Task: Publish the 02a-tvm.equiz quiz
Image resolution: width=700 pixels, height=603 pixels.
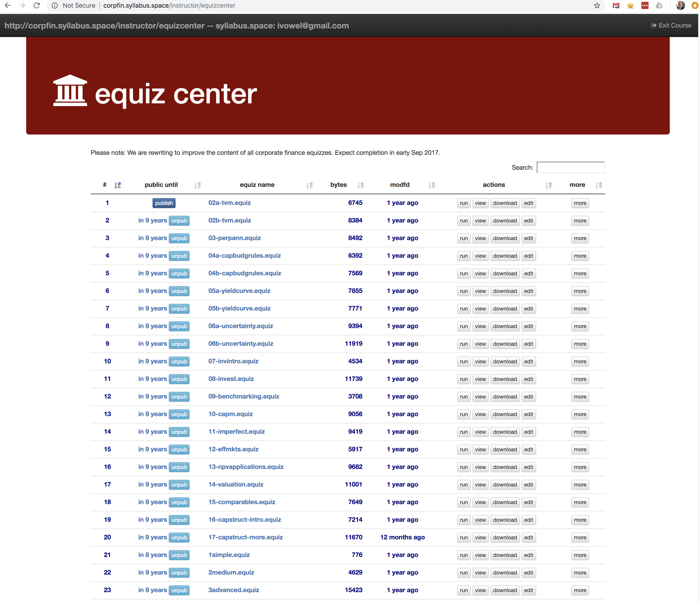Action: (164, 203)
